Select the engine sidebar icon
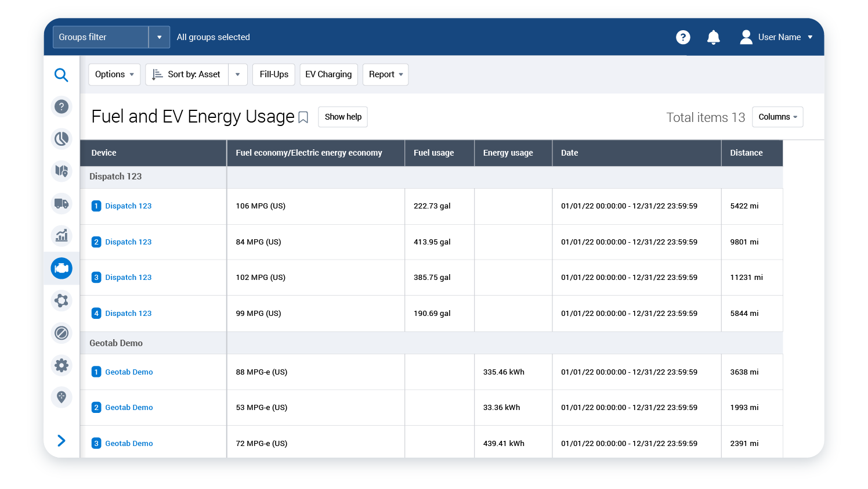The height and width of the screenshot is (489, 868). (62, 268)
